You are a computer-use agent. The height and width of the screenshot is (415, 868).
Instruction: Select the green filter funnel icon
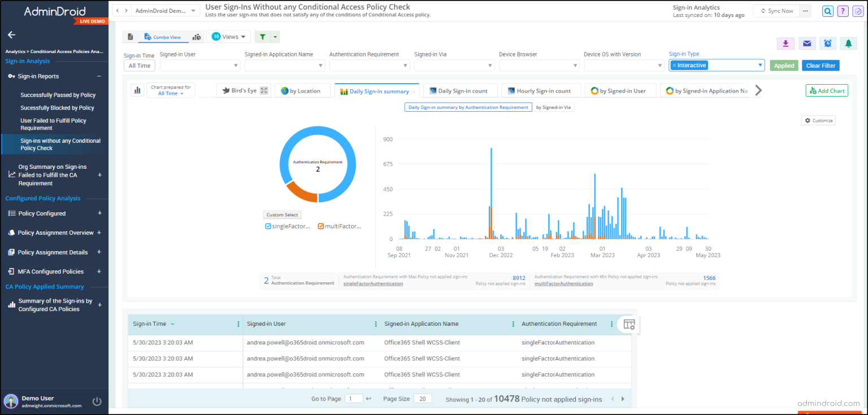click(263, 36)
